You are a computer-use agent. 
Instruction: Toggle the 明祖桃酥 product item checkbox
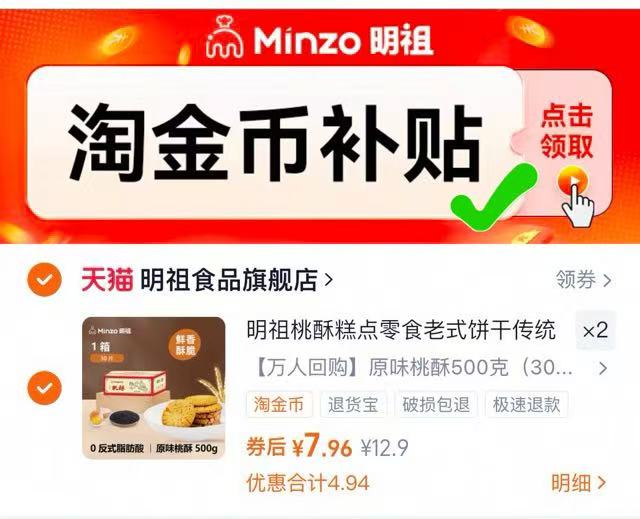pos(44,388)
